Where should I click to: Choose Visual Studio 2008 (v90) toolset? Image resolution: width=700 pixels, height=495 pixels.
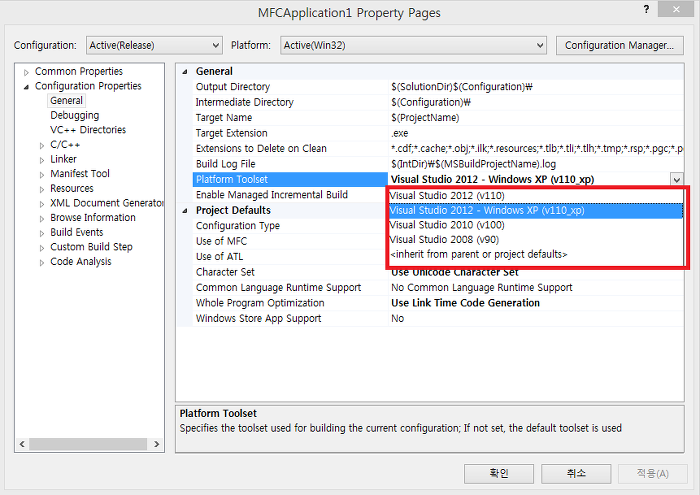(x=536, y=240)
